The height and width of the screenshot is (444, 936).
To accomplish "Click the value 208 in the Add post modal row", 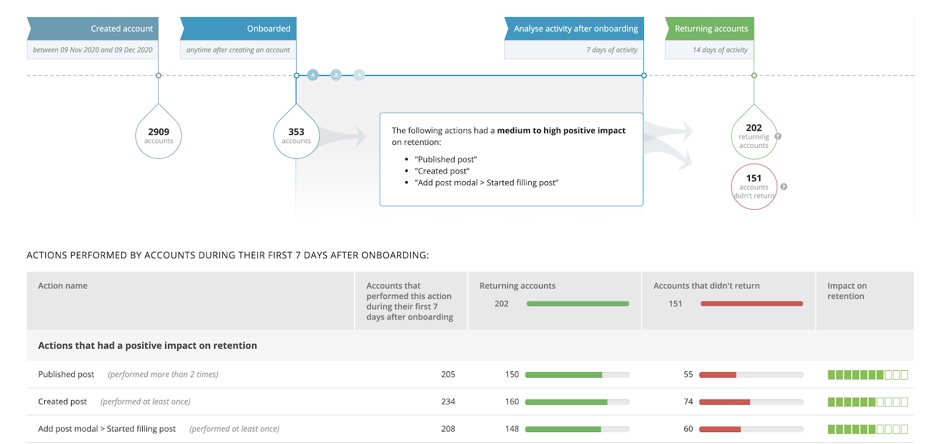I will 448,429.
